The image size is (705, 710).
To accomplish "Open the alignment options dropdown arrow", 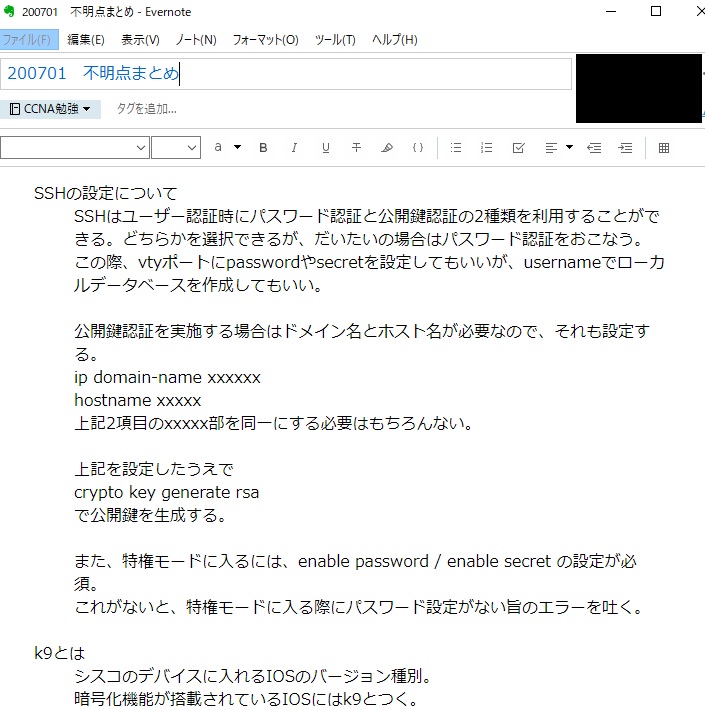I will point(570,147).
